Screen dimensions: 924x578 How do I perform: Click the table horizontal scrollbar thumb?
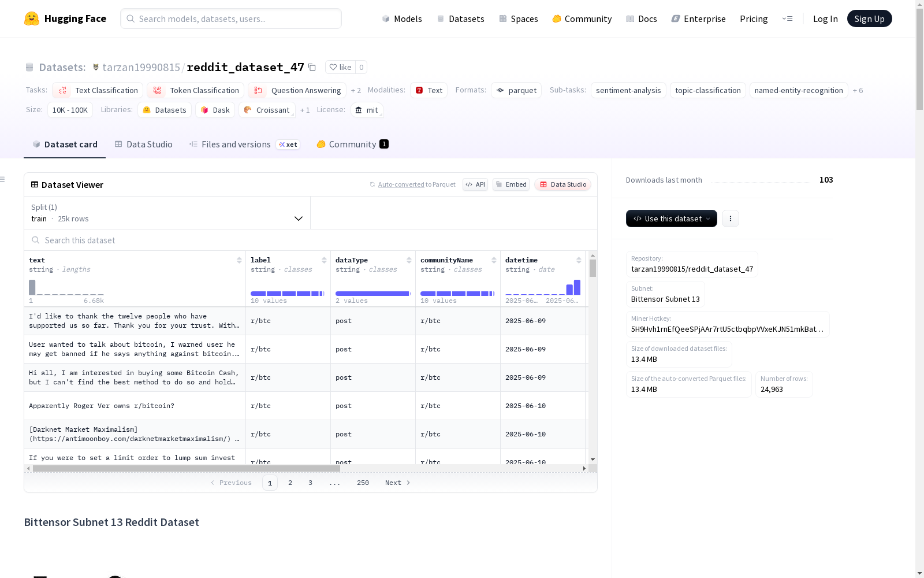click(x=187, y=469)
